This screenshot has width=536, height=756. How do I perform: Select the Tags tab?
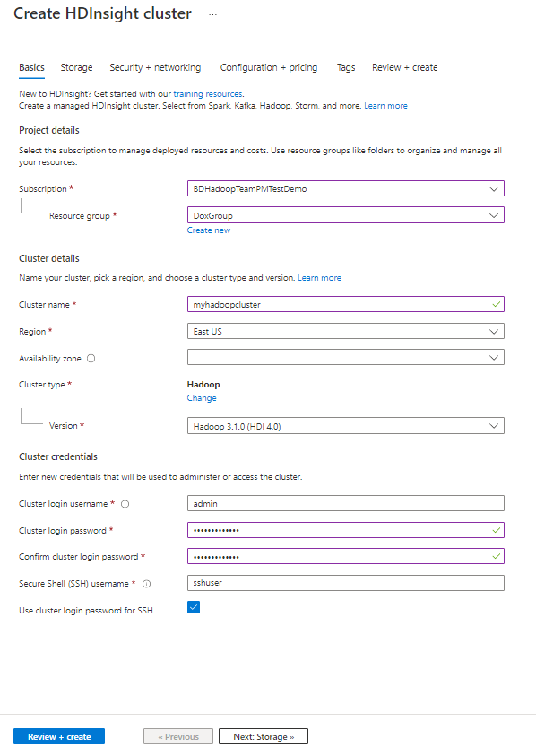point(346,67)
